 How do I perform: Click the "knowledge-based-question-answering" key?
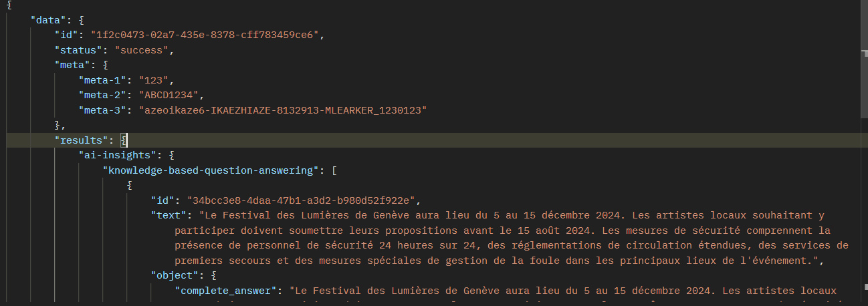coord(208,170)
